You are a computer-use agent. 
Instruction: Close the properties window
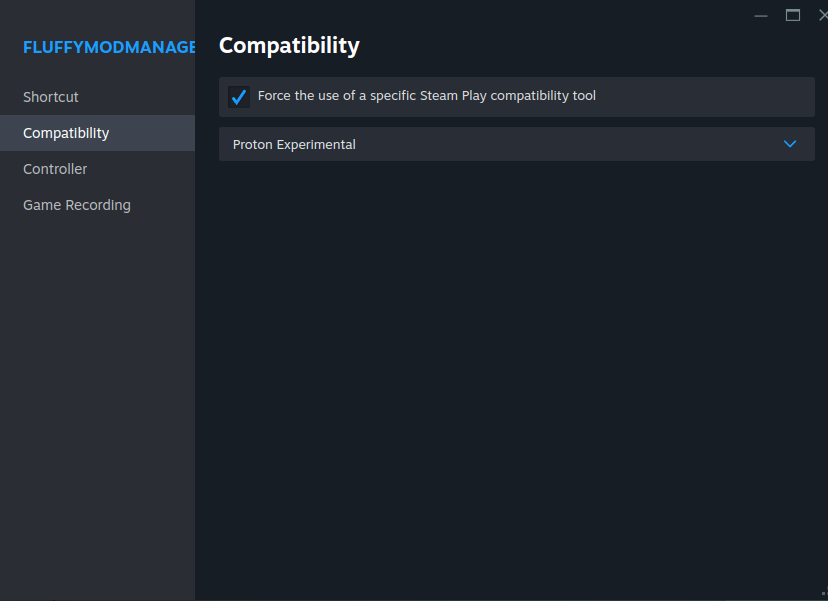click(x=822, y=15)
